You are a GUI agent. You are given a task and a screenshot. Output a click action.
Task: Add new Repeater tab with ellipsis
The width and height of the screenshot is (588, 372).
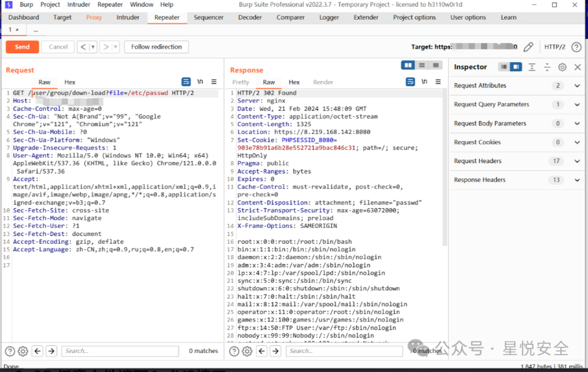[x=35, y=30]
